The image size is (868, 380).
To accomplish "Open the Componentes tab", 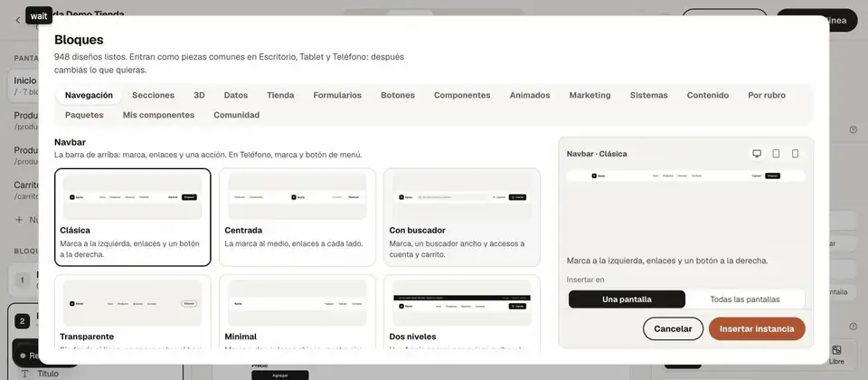I will 462,95.
